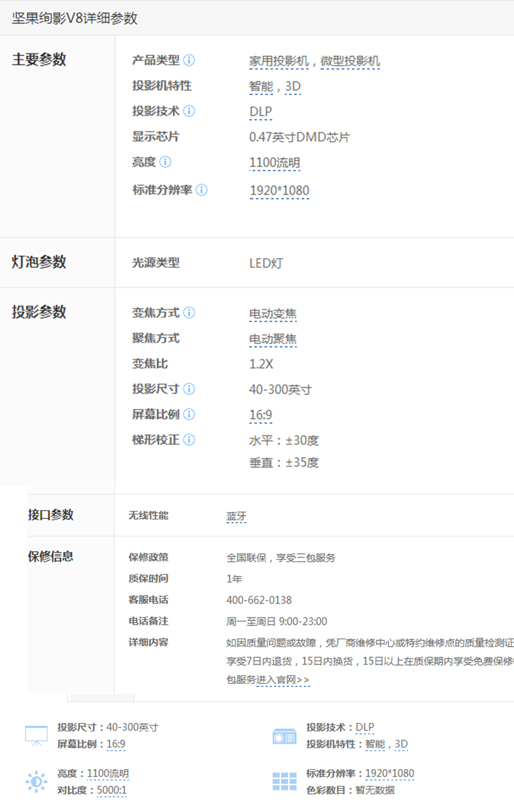Click the 暂无数据 value for 色彩数目

tap(375, 791)
